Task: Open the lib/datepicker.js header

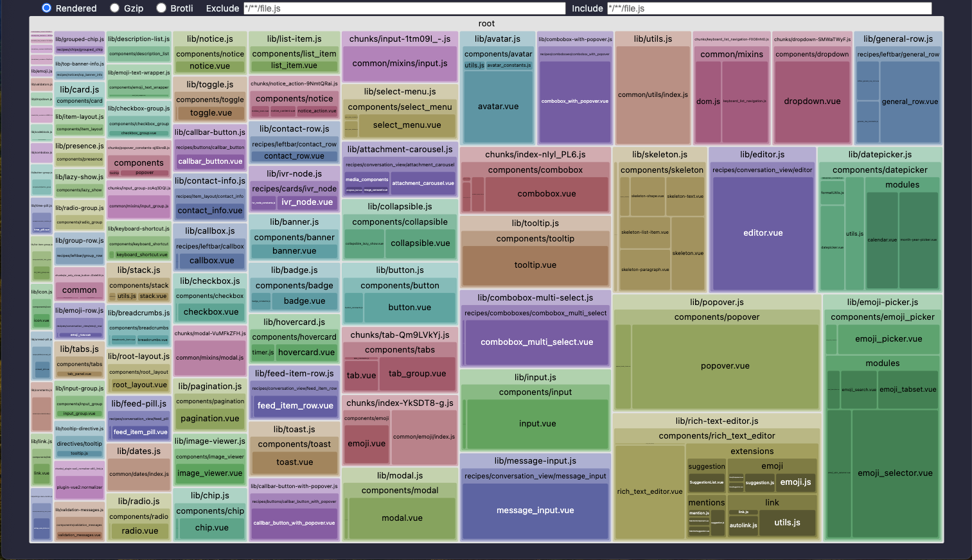Action: (880, 155)
